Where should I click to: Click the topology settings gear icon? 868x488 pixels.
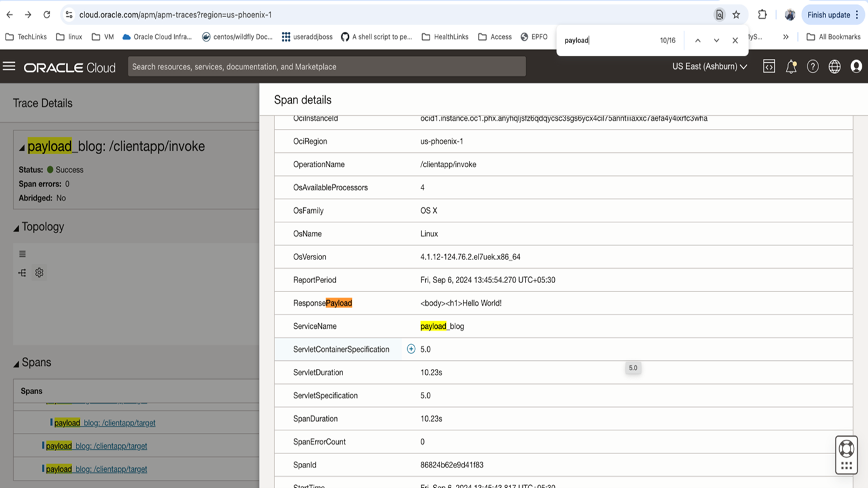tap(39, 273)
